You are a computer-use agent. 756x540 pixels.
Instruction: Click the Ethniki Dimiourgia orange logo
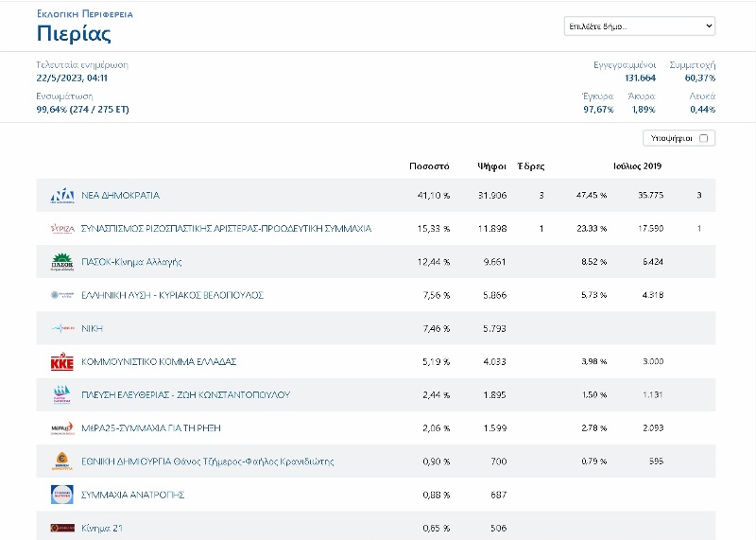[62, 462]
